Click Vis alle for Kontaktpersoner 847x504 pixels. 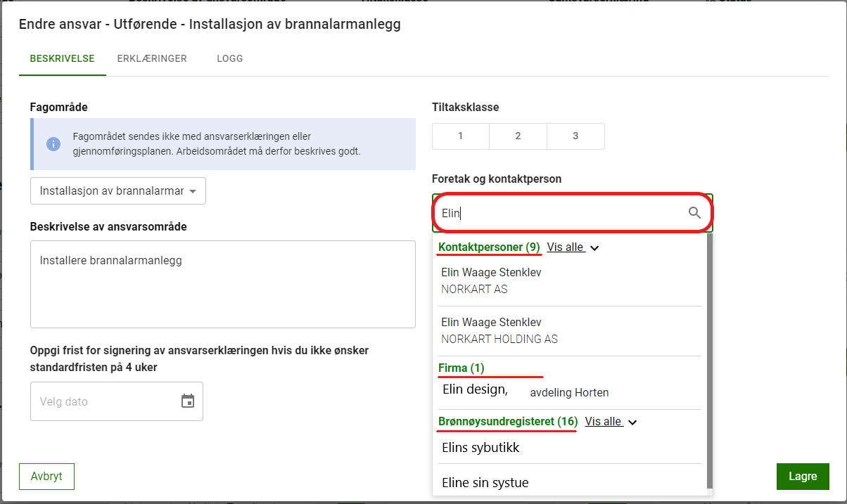coord(565,247)
